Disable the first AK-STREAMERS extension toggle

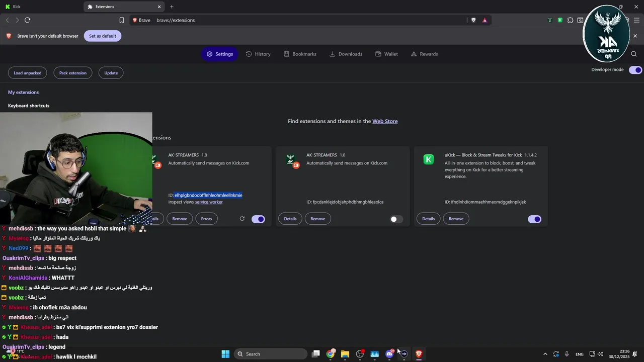258,219
